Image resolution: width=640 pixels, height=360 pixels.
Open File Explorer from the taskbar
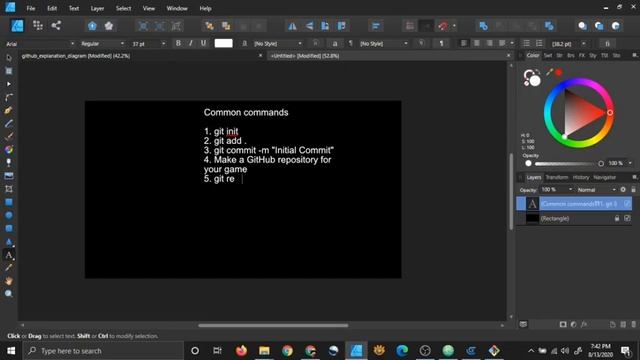264,351
